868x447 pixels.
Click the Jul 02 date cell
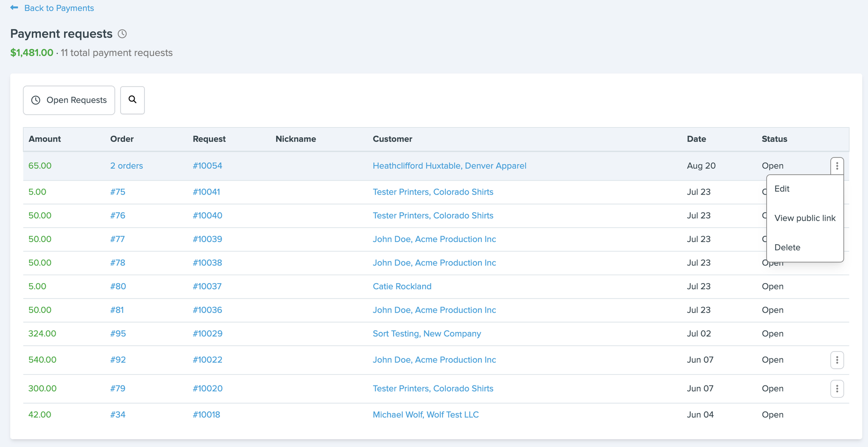pos(699,333)
